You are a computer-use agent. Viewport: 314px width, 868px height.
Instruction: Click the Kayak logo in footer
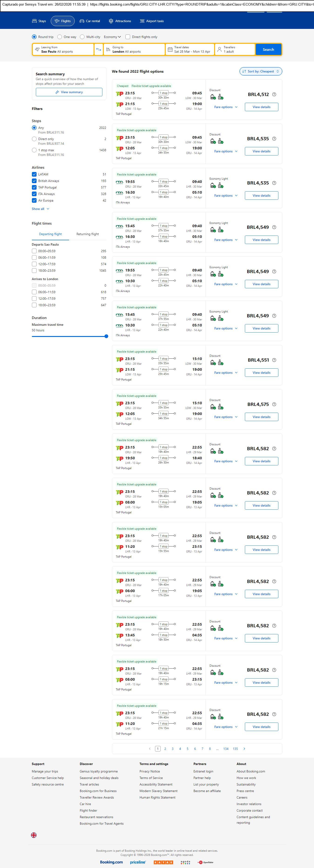click(x=163, y=862)
